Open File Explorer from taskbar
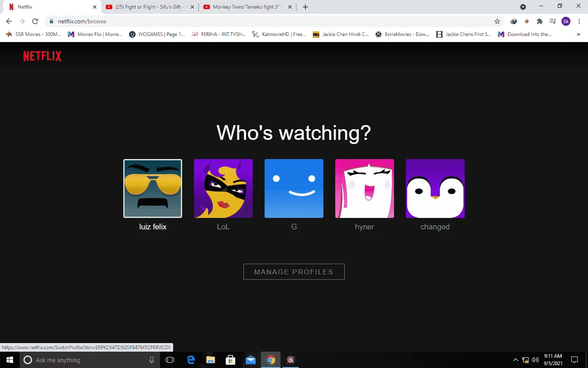588x368 pixels. [210, 360]
